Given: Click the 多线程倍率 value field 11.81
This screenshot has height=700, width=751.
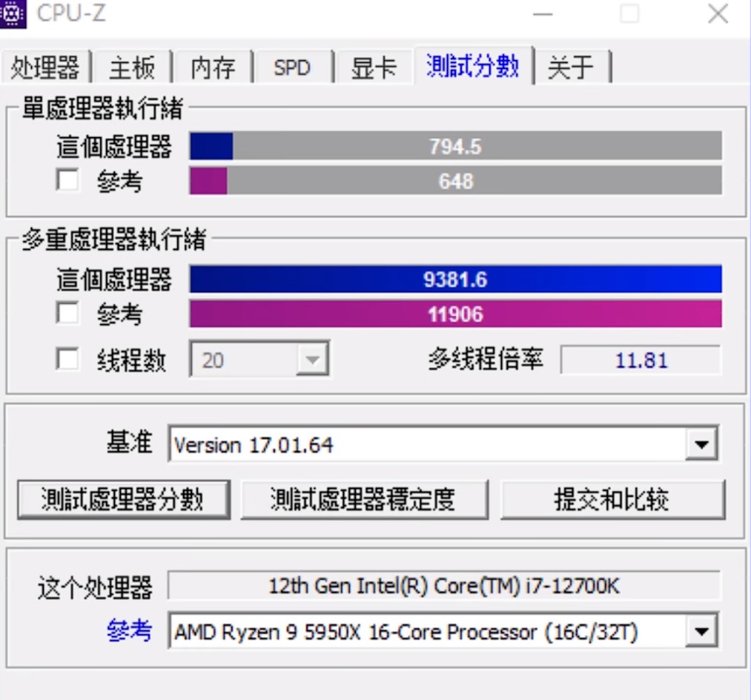Looking at the screenshot, I should (641, 360).
